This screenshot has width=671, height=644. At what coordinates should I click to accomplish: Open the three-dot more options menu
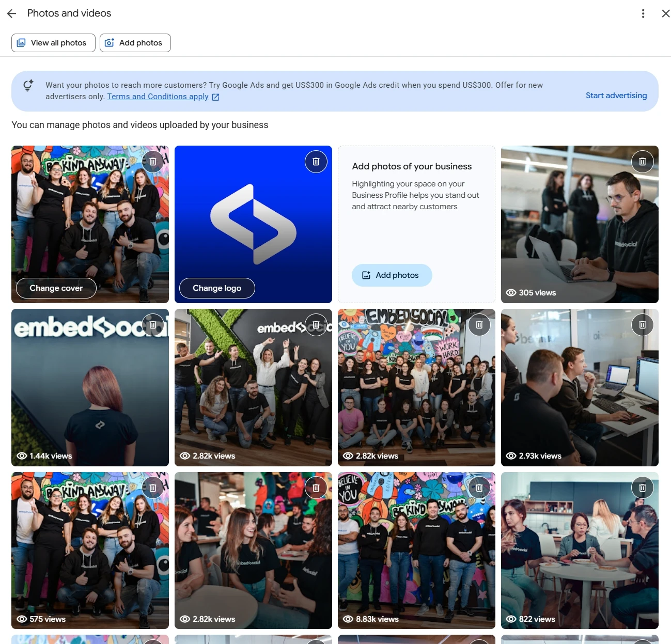coord(643,13)
